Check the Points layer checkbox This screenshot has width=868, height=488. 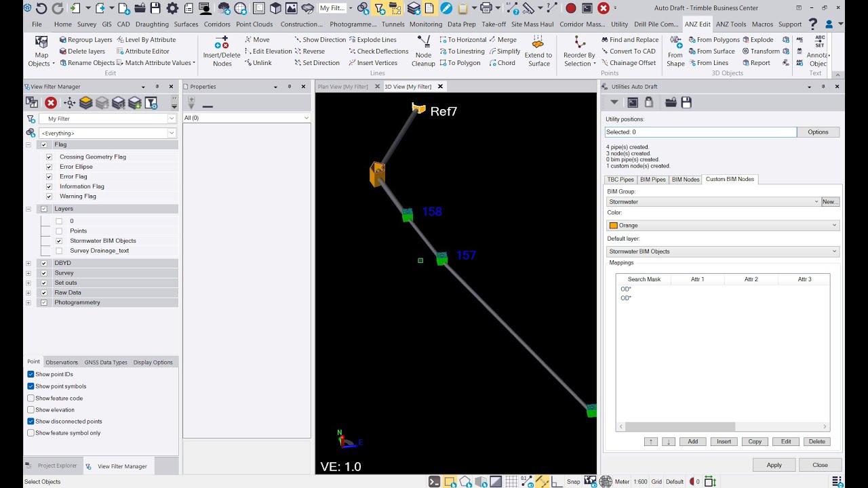click(x=59, y=230)
